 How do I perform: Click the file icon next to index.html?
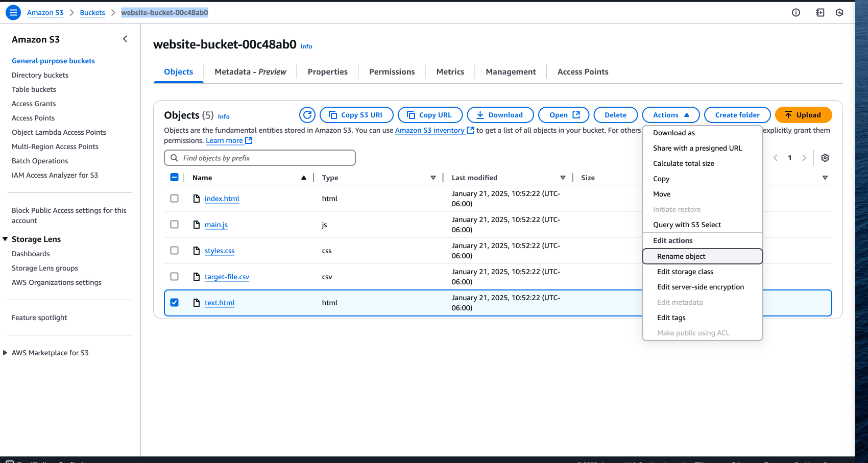click(x=197, y=199)
